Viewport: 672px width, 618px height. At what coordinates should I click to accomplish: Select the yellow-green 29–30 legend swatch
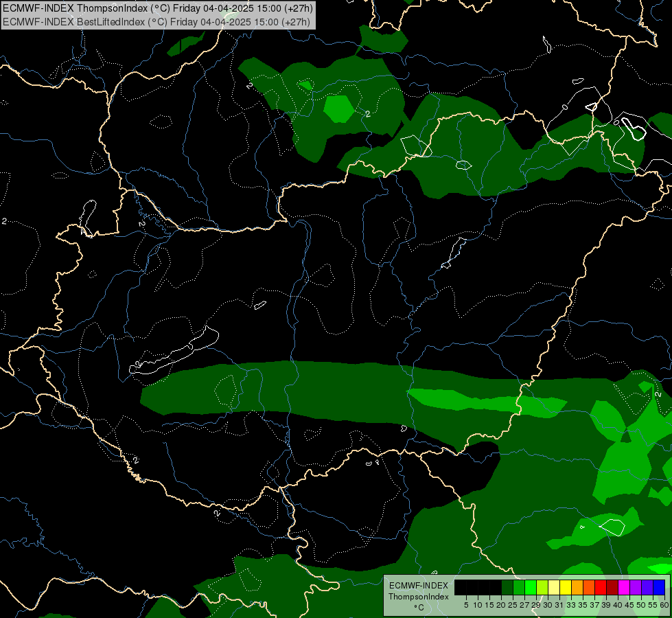542,587
